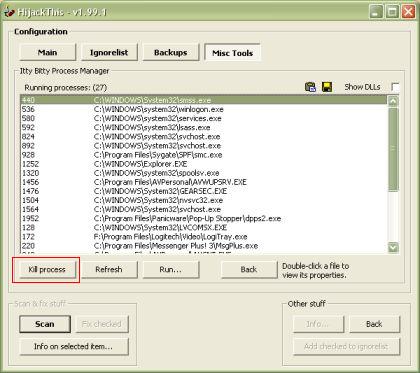Save the process list to file icon
Image resolution: width=420 pixels, height=373 pixels.
point(327,87)
